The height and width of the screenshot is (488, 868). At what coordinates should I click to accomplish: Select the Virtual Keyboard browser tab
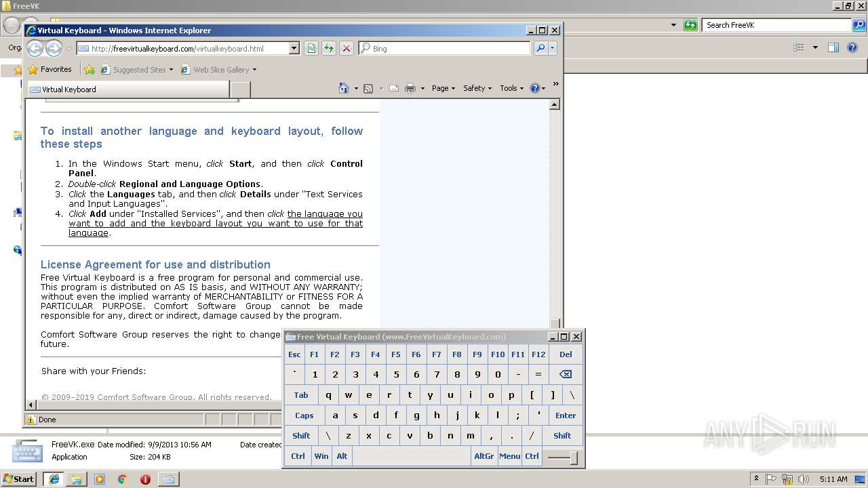click(x=128, y=89)
